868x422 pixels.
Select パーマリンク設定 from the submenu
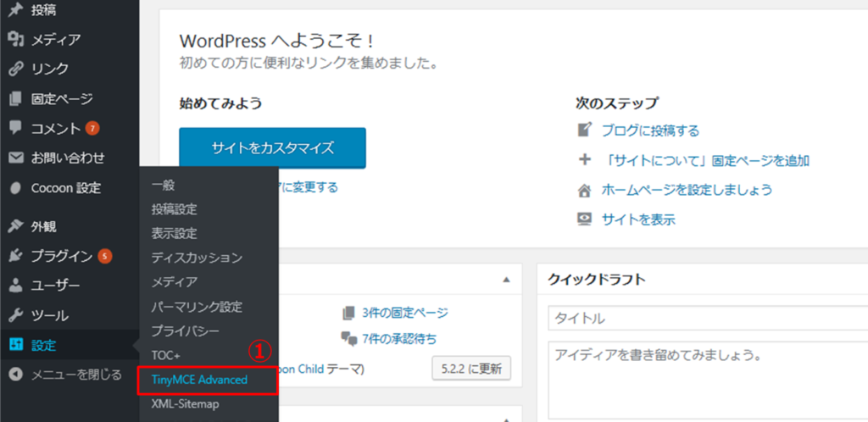pos(197,306)
